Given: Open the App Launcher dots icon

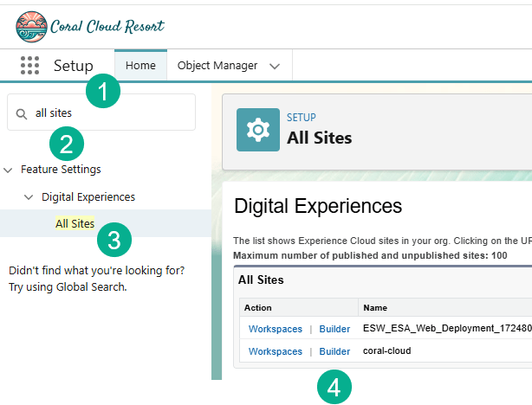Looking at the screenshot, I should [x=29, y=66].
